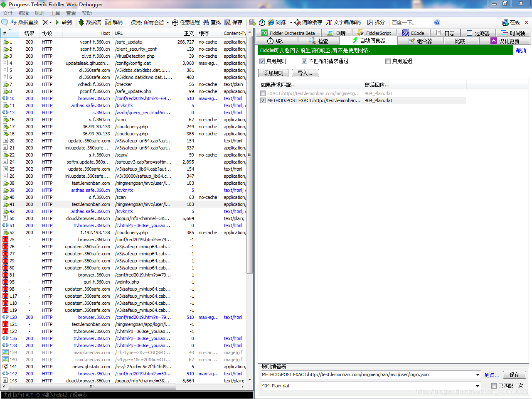Click the 测试... link

491,375
